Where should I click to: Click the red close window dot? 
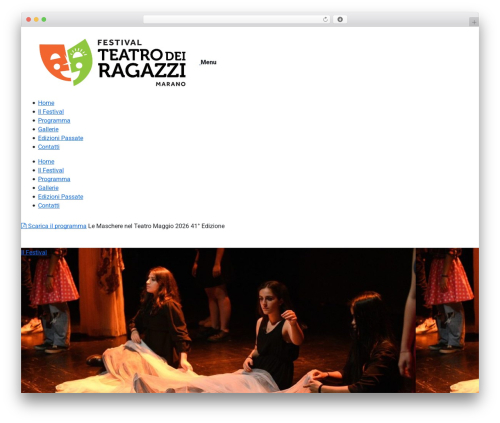(x=29, y=19)
